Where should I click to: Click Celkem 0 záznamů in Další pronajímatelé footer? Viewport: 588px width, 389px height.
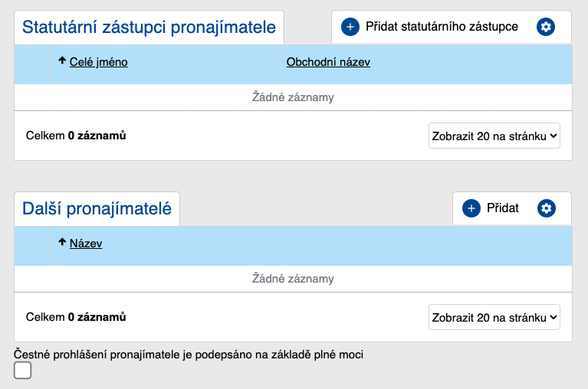tap(76, 316)
